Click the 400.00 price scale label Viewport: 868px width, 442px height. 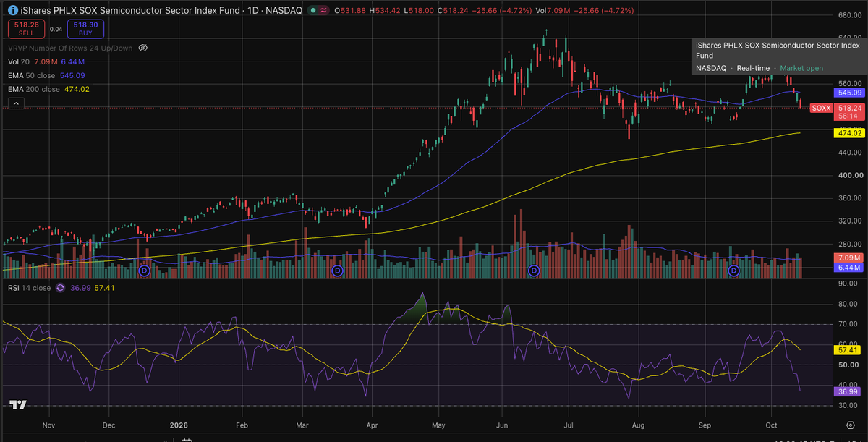pyautogui.click(x=851, y=176)
